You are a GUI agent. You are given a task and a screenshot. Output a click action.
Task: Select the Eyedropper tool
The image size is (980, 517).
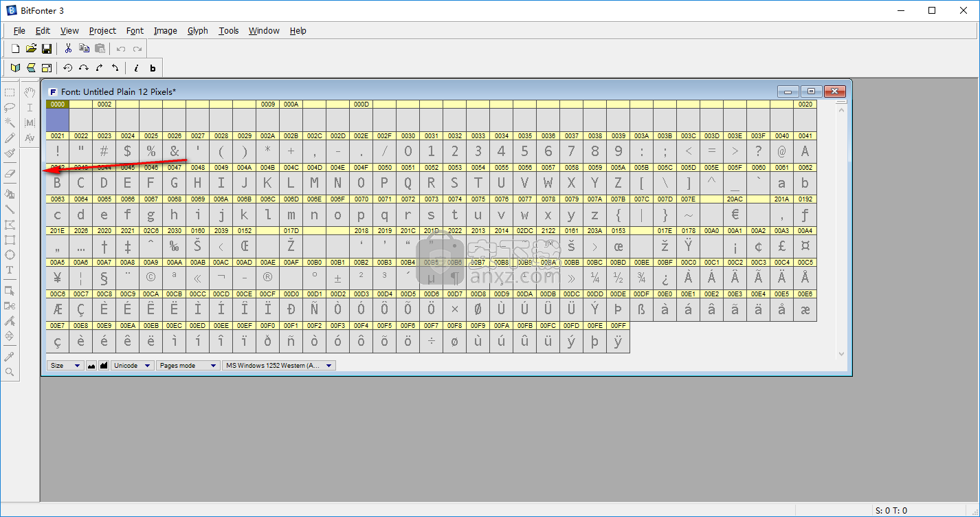coord(10,357)
